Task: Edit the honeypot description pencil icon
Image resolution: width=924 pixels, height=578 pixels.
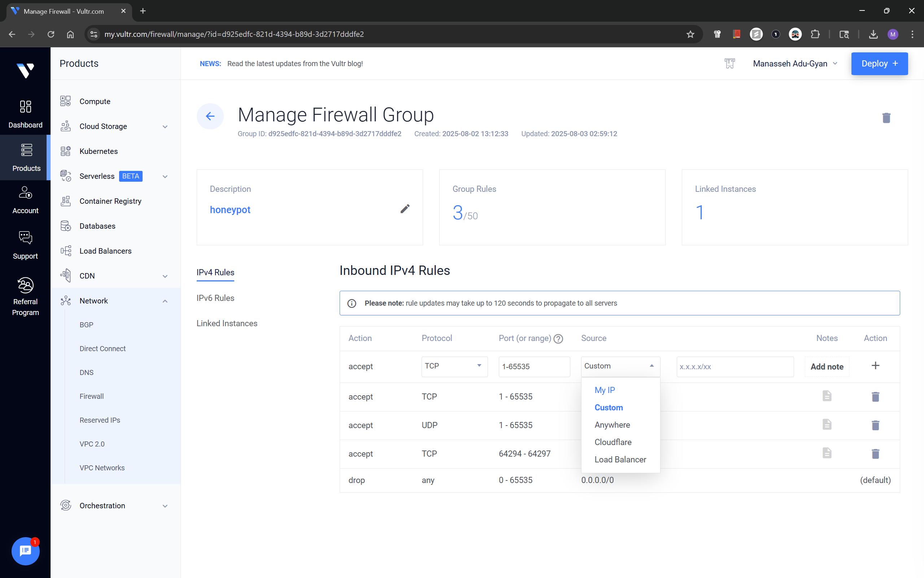Action: tap(405, 209)
